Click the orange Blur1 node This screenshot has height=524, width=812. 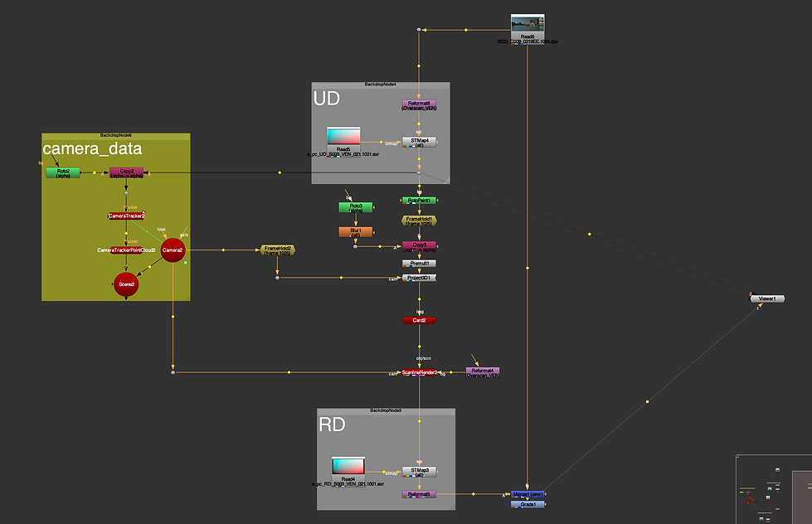click(356, 232)
